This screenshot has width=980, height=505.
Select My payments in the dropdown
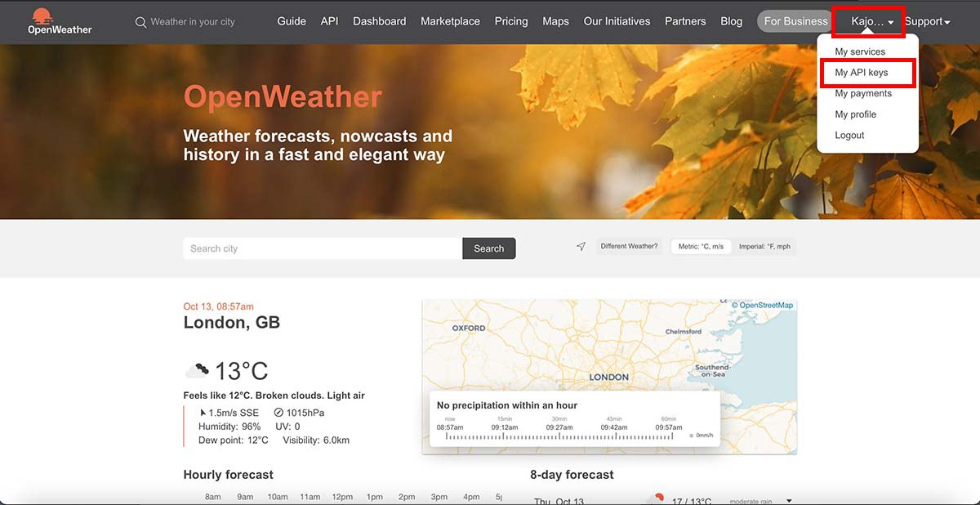click(863, 93)
